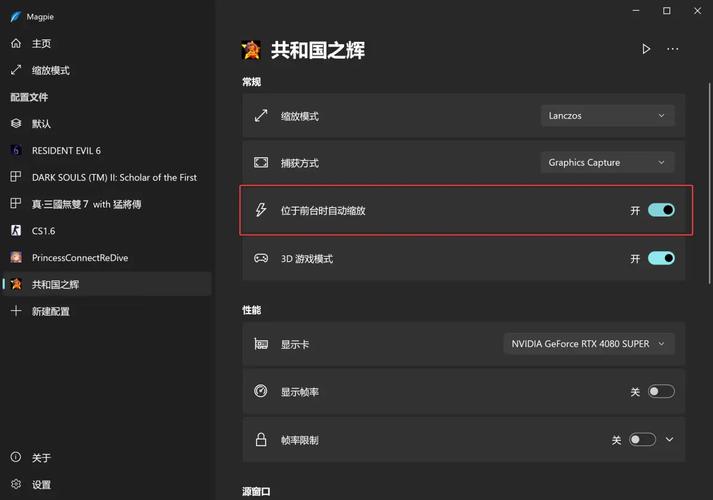The image size is (713, 500).
Task: Click the 共和国之辉 page title text
Action: pyautogui.click(x=318, y=50)
